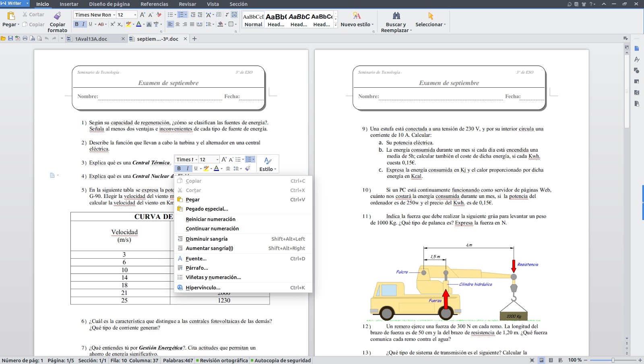644x364 pixels.
Task: Expand the styles gallery arrow
Action: [x=336, y=25]
